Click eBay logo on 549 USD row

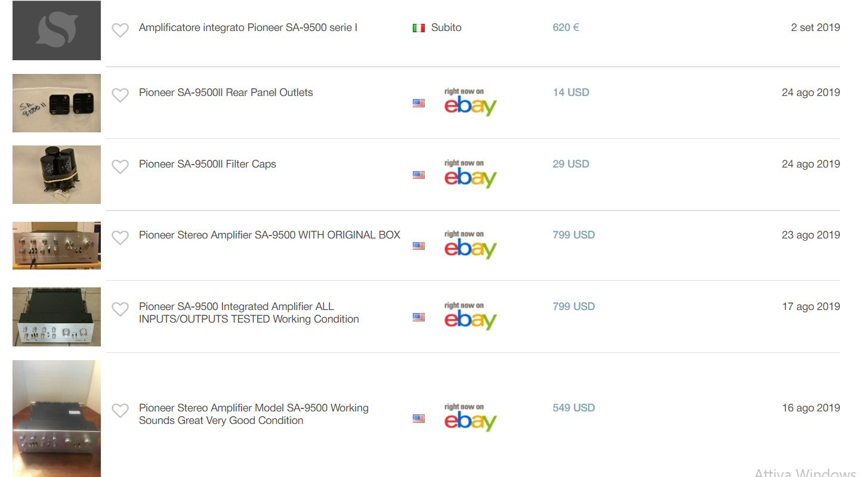[470, 418]
